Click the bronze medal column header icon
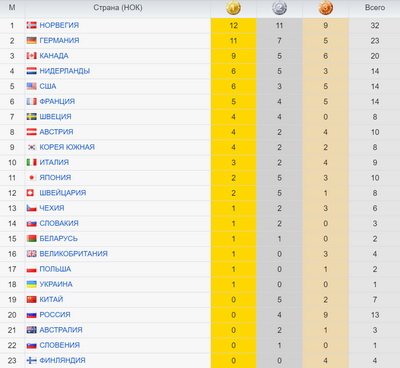The image size is (400, 368). coord(326,8)
